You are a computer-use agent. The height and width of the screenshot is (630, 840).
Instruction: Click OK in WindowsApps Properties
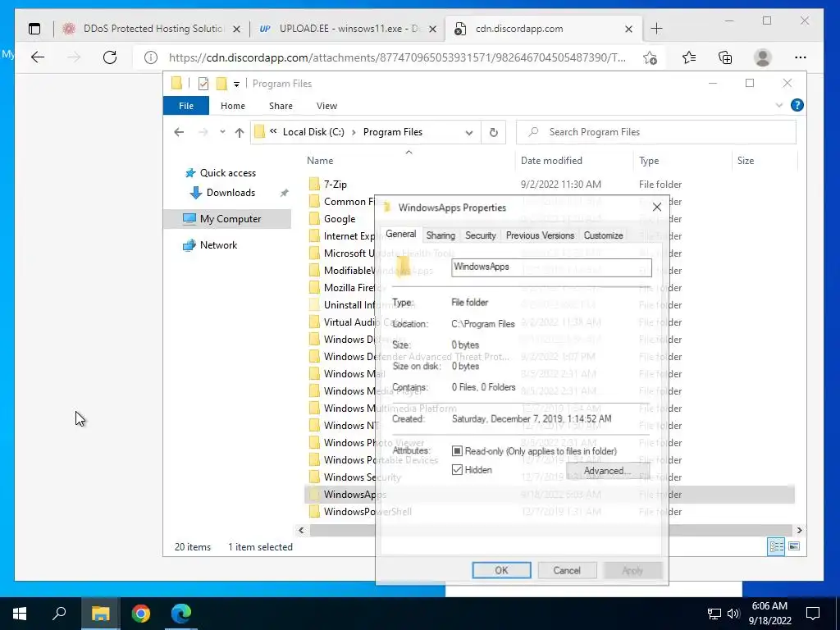(501, 571)
